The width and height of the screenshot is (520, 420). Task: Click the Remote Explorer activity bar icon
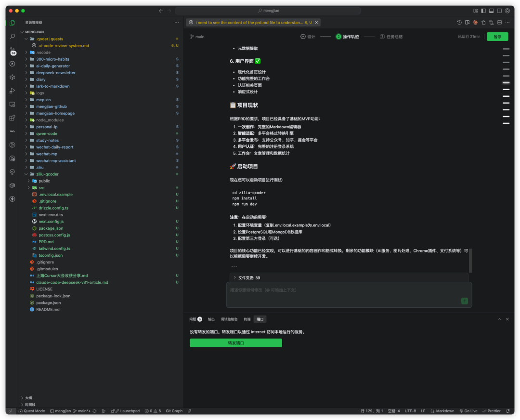tap(12, 104)
